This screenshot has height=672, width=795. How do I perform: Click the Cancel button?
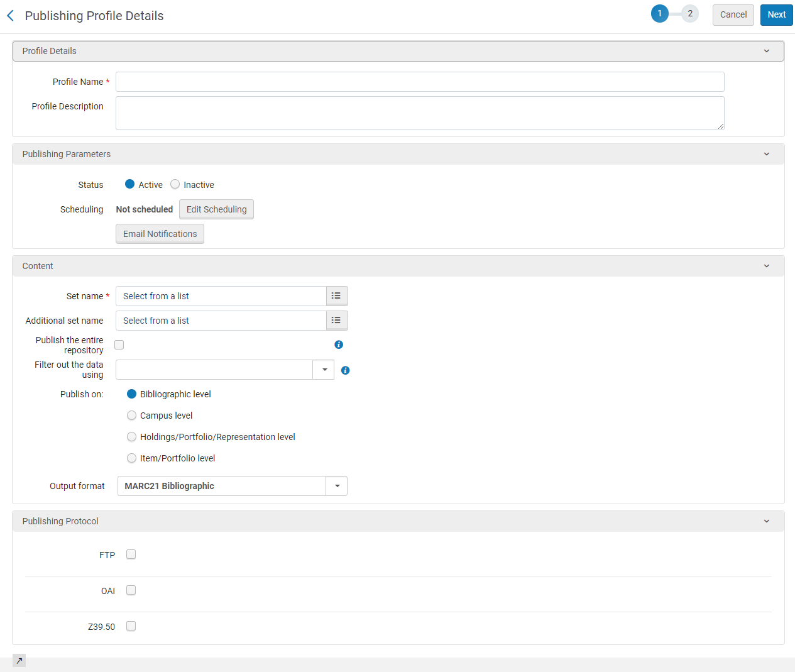[733, 15]
